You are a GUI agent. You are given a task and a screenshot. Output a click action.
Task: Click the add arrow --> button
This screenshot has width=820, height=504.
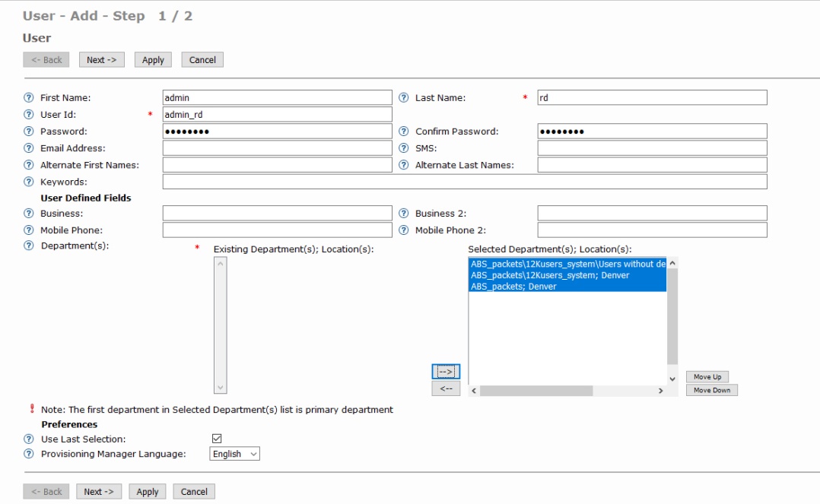[446, 371]
